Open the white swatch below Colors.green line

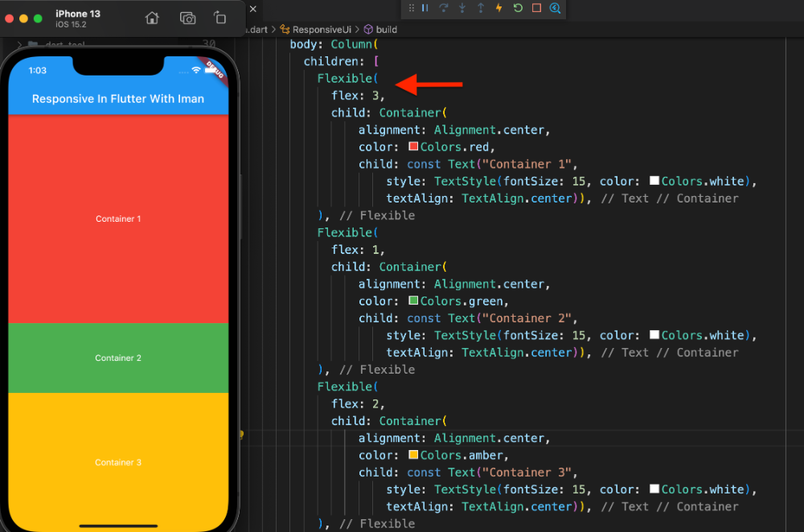654,335
